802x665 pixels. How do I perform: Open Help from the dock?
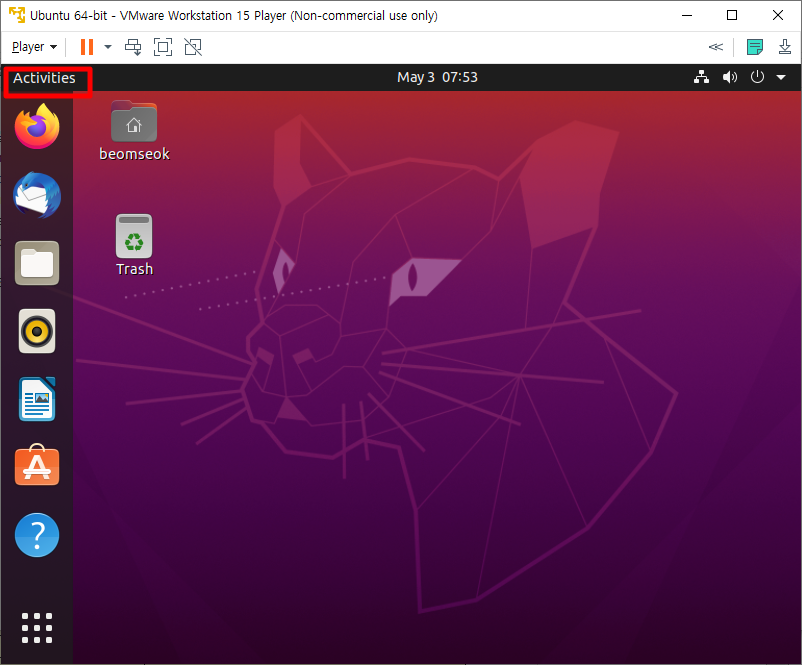coord(37,535)
